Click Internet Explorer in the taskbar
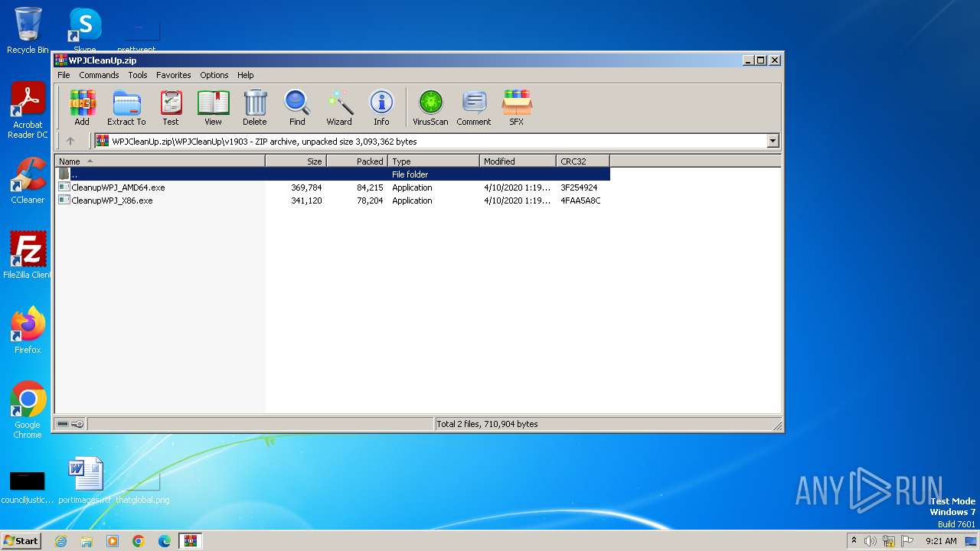This screenshot has height=551, width=980. pos(60,541)
